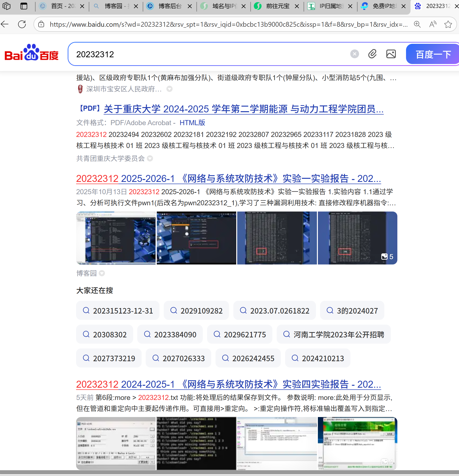This screenshot has width=459, height=476.
Task: Expand dropdown next to 共青团重庆大学委员会
Action: [x=150, y=158]
